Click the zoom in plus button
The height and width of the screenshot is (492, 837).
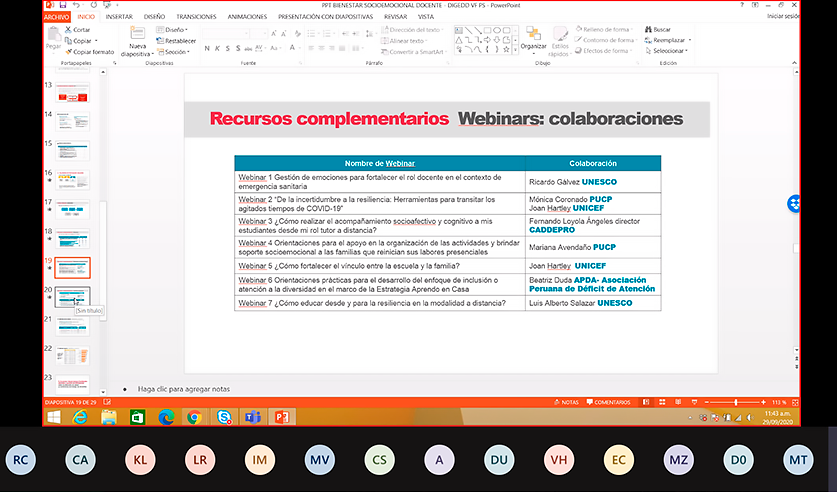[763, 402]
